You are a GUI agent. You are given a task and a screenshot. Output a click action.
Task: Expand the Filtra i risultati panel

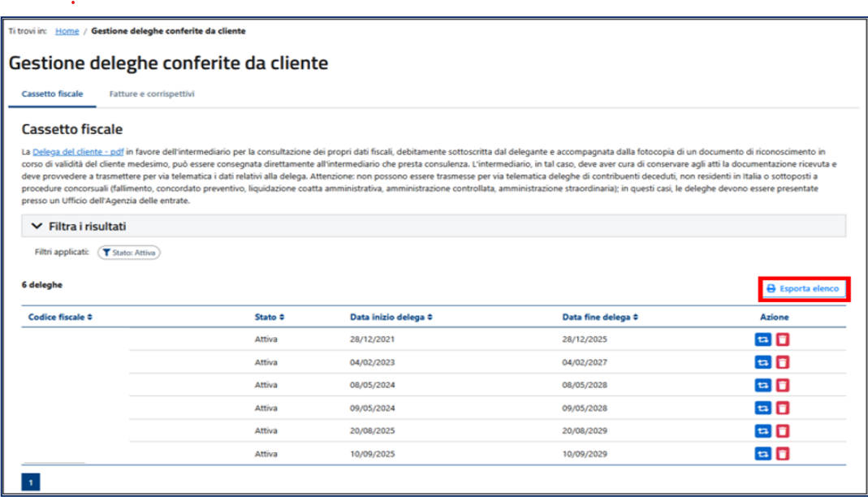[79, 226]
